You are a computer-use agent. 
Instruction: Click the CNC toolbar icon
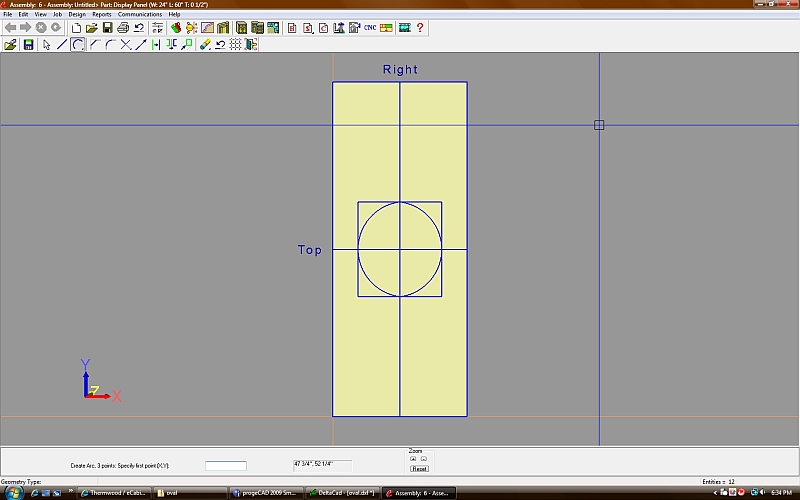click(x=370, y=28)
